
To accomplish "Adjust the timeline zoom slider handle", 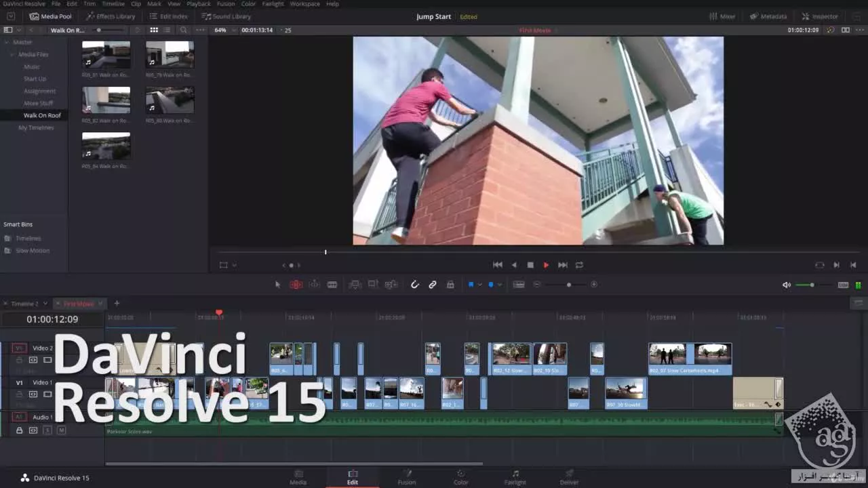I will click(x=568, y=285).
